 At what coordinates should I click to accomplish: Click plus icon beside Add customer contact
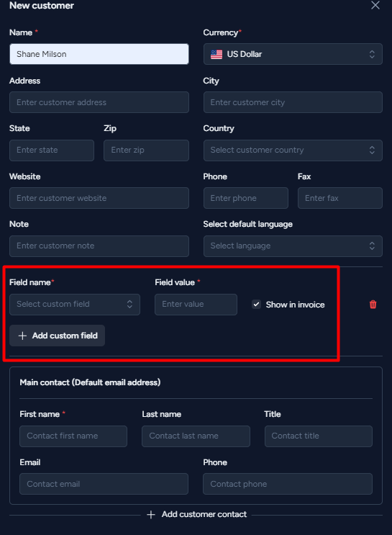pos(151,515)
